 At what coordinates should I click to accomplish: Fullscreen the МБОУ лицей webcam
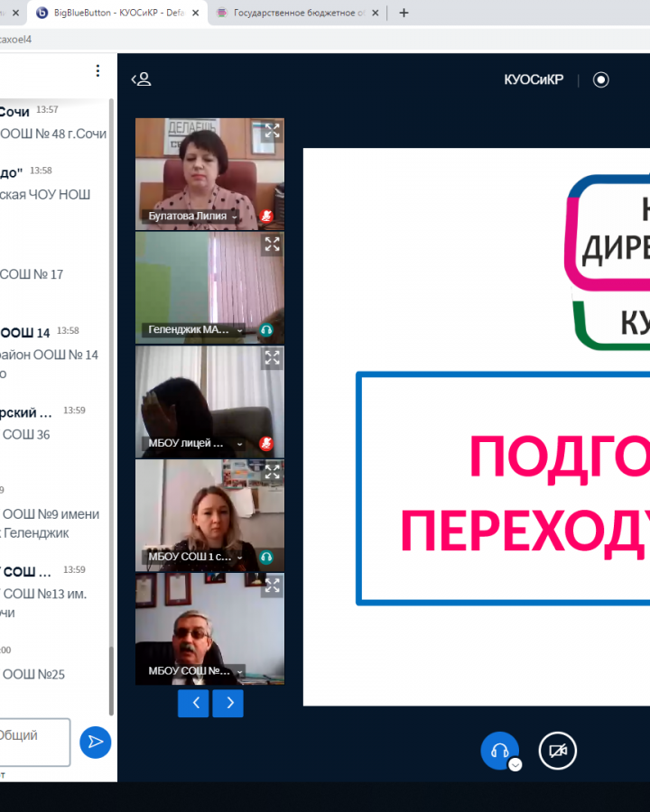(272, 358)
